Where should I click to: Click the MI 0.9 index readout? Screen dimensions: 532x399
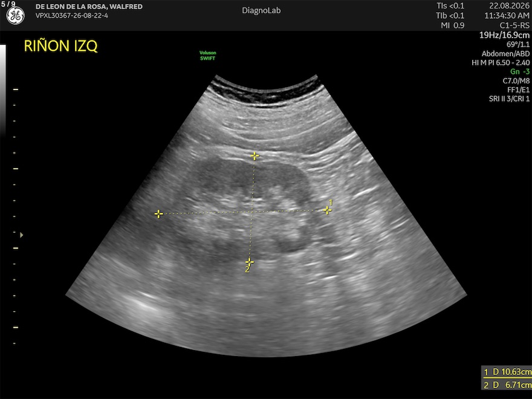click(x=453, y=25)
